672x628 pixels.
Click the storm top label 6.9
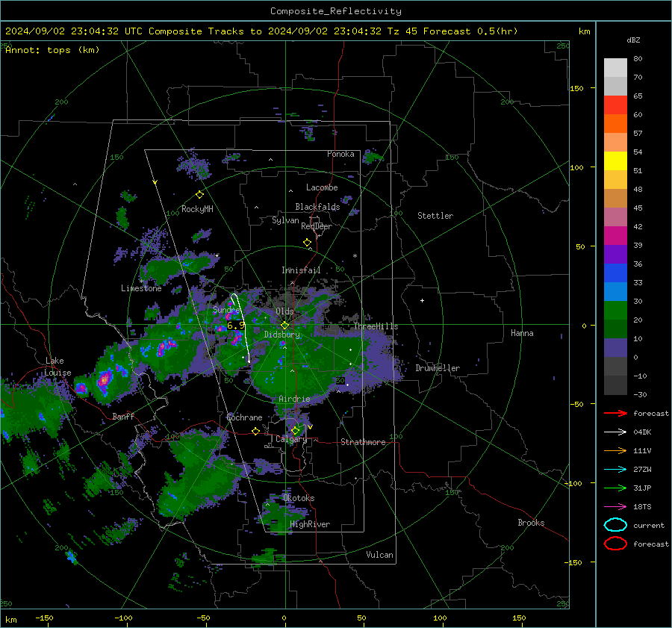point(236,326)
